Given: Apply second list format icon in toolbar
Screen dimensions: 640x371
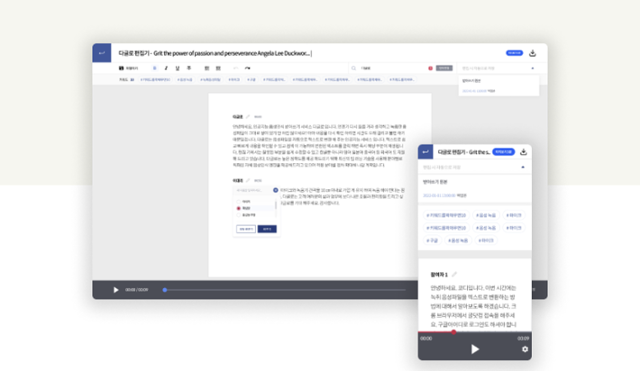Looking at the screenshot, I should click(218, 68).
